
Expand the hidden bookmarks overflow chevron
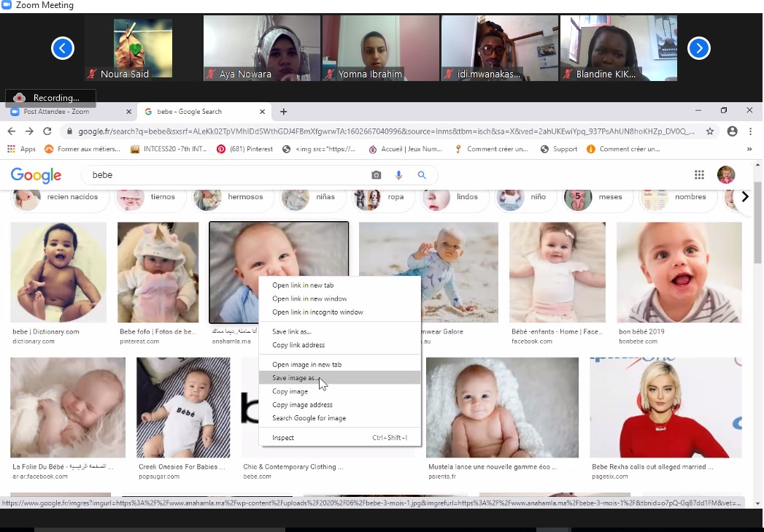[749, 149]
